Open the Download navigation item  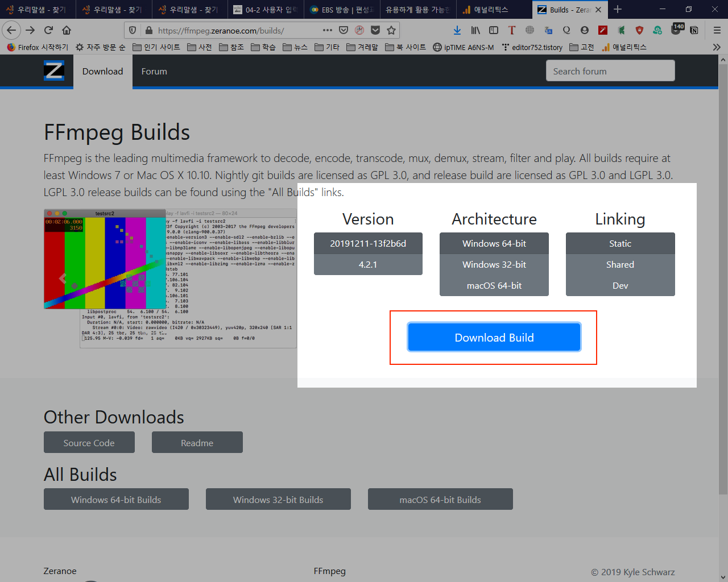click(102, 71)
